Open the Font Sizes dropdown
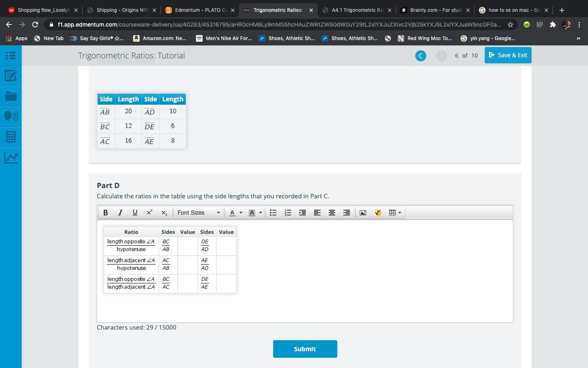588x368 pixels. (198, 213)
